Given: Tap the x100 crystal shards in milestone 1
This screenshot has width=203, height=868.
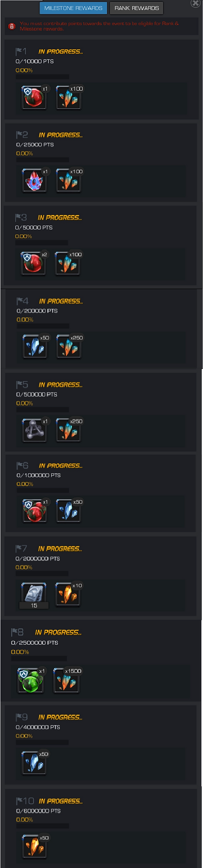Looking at the screenshot, I should pos(69,98).
